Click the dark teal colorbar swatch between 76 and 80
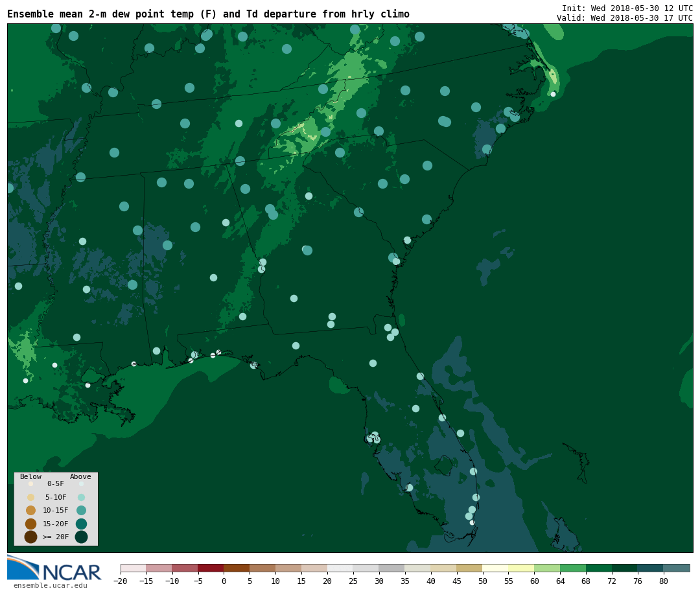This screenshot has height=593, width=700. coord(651,568)
